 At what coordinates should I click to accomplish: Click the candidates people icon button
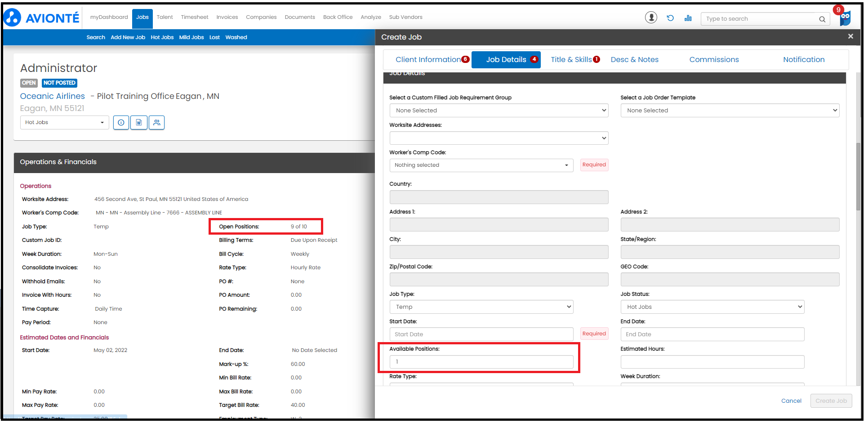(156, 122)
